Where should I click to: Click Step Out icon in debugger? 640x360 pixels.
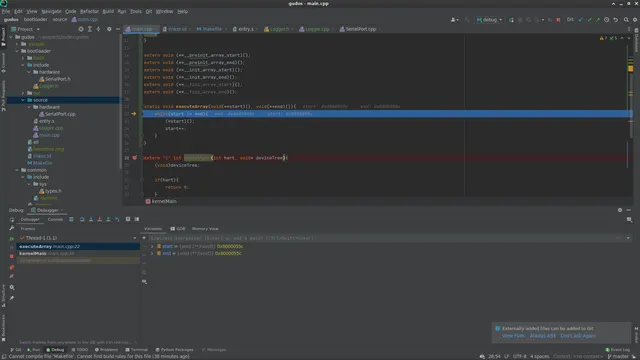[x=108, y=219]
